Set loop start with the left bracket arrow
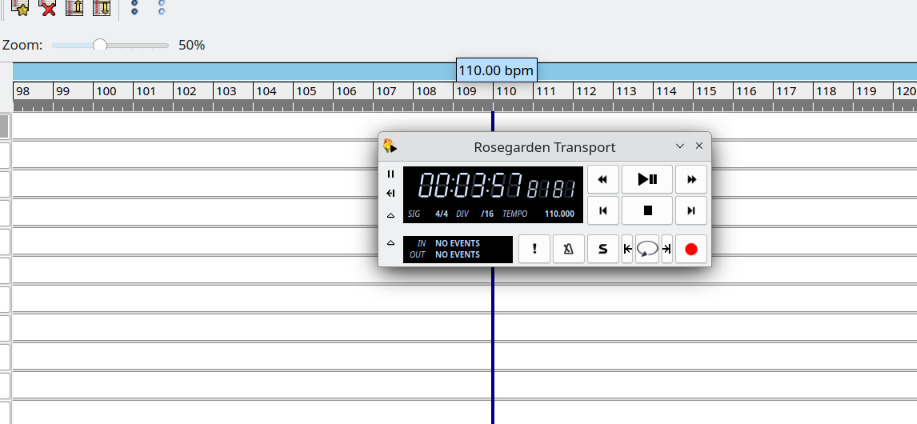Screen dimensions: 917x424 pyautogui.click(x=628, y=249)
